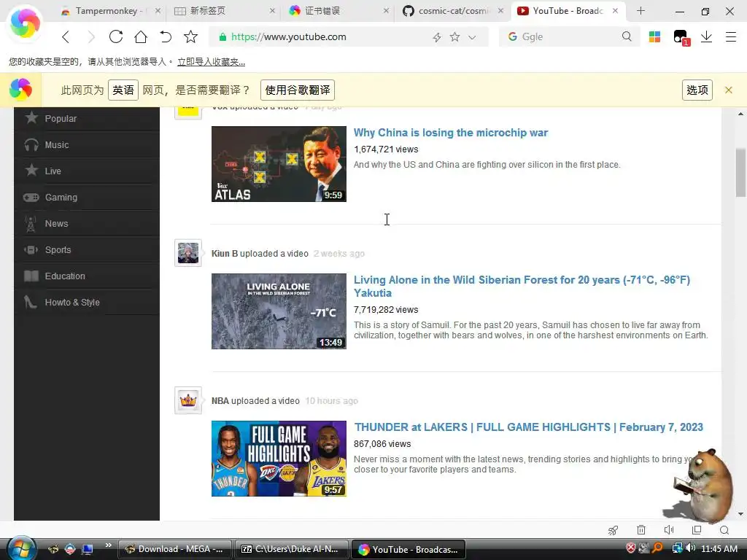Mute page with status bar speaker
This screenshot has width=747, height=560.
click(669, 530)
